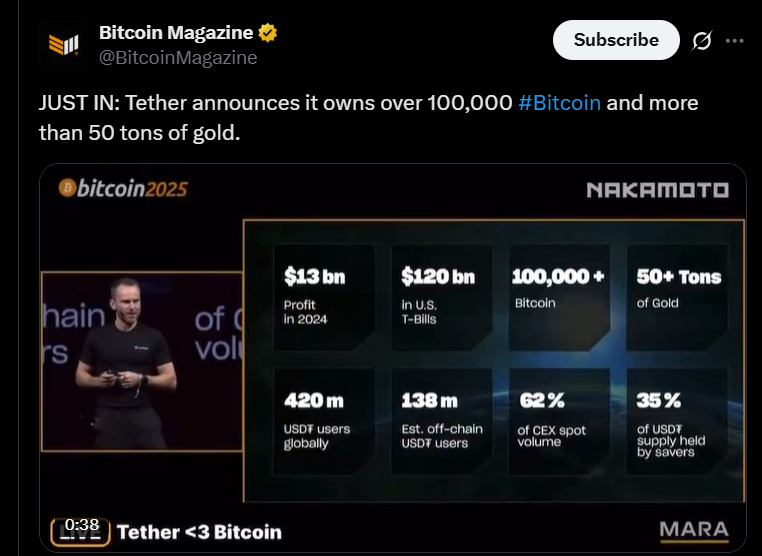Click the Bitcoin Magazine display name
Screen dimensions: 762x556
click(176, 33)
